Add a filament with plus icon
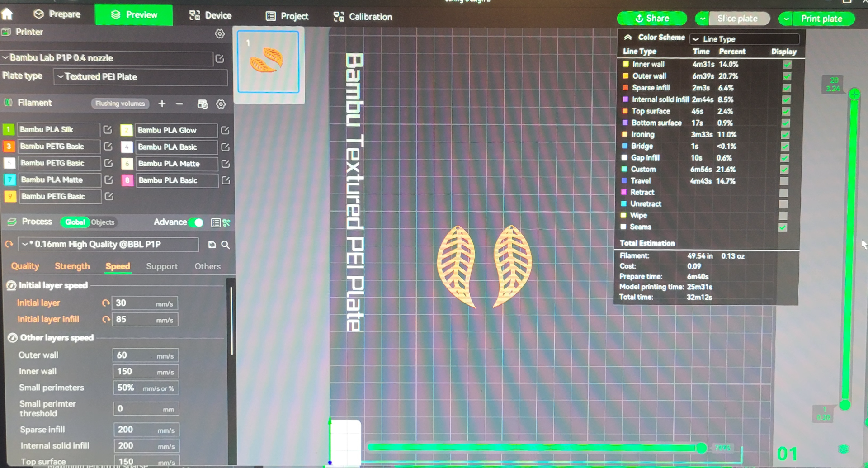This screenshot has width=868, height=468. 162,104
